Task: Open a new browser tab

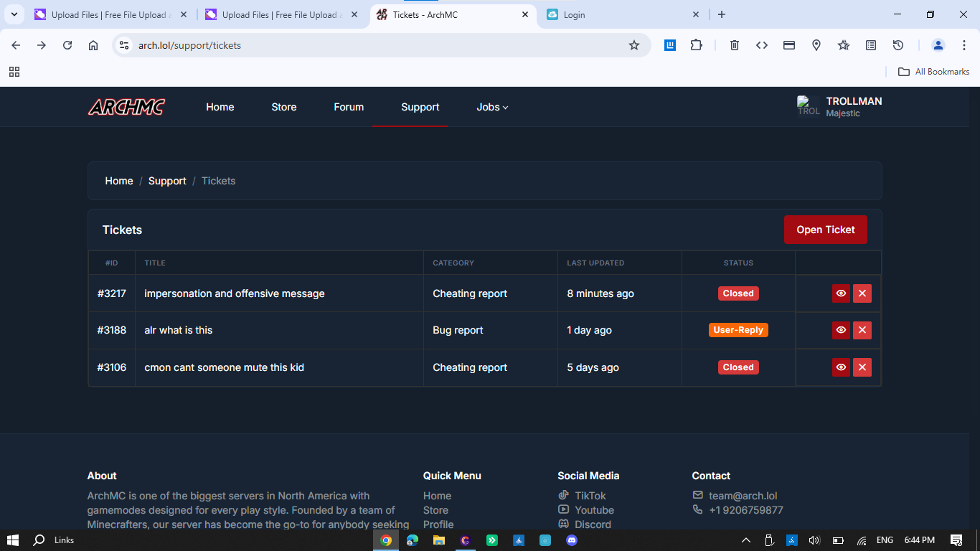Action: point(722,14)
